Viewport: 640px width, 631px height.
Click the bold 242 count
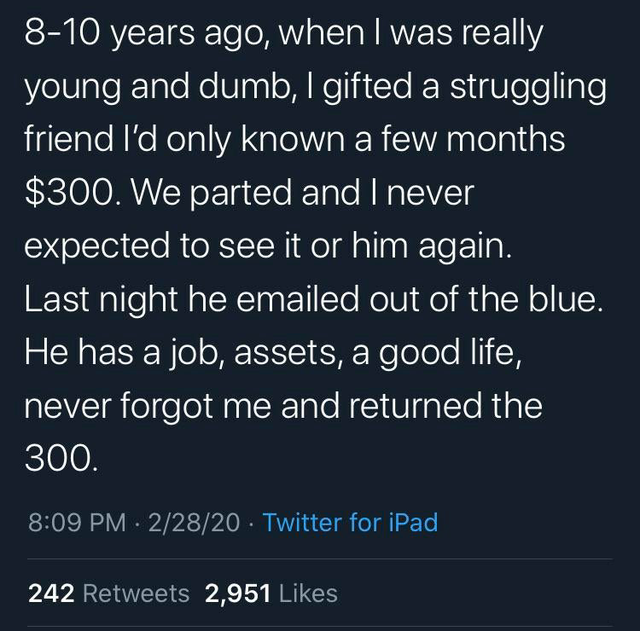coord(50,593)
